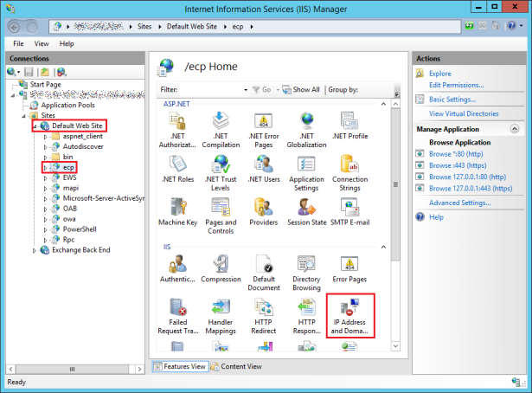532x393 pixels.
Task: Click the Back navigation arrow button
Action: (14, 27)
